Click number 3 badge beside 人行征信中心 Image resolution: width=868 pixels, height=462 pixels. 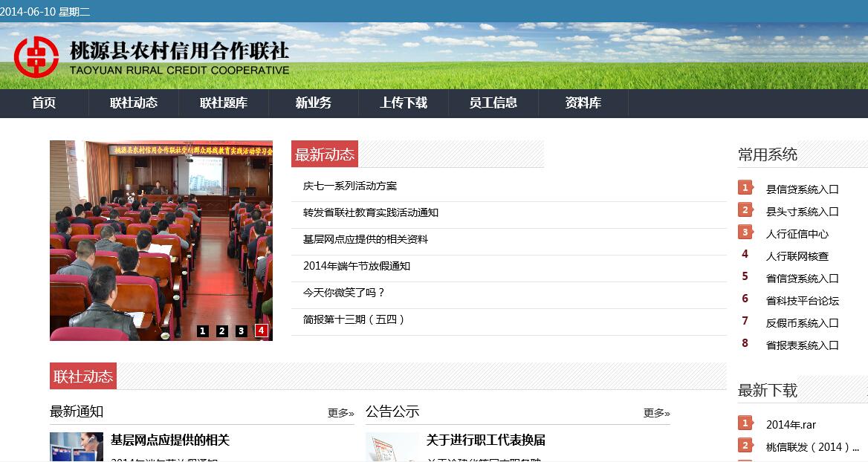745,232
